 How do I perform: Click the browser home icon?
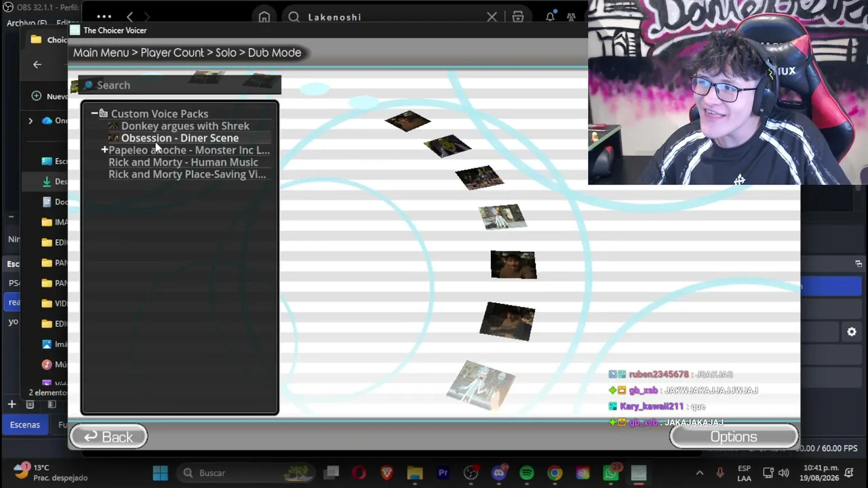[264, 17]
